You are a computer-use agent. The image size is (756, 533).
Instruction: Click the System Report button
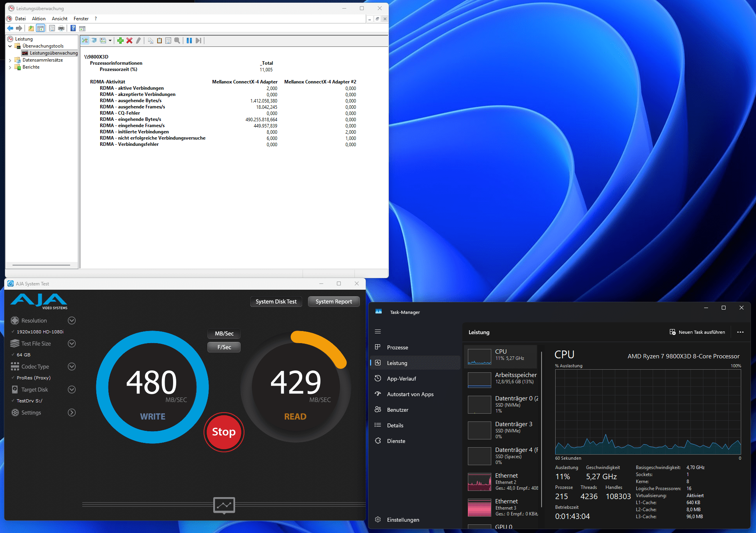(x=333, y=301)
